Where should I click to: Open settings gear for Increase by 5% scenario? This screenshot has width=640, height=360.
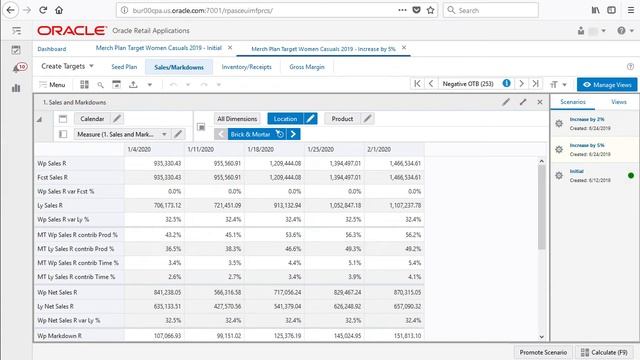click(559, 149)
